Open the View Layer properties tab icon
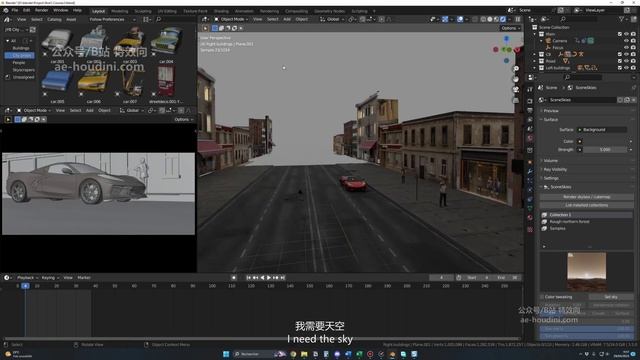The height and width of the screenshot is (360, 640). coord(530,120)
